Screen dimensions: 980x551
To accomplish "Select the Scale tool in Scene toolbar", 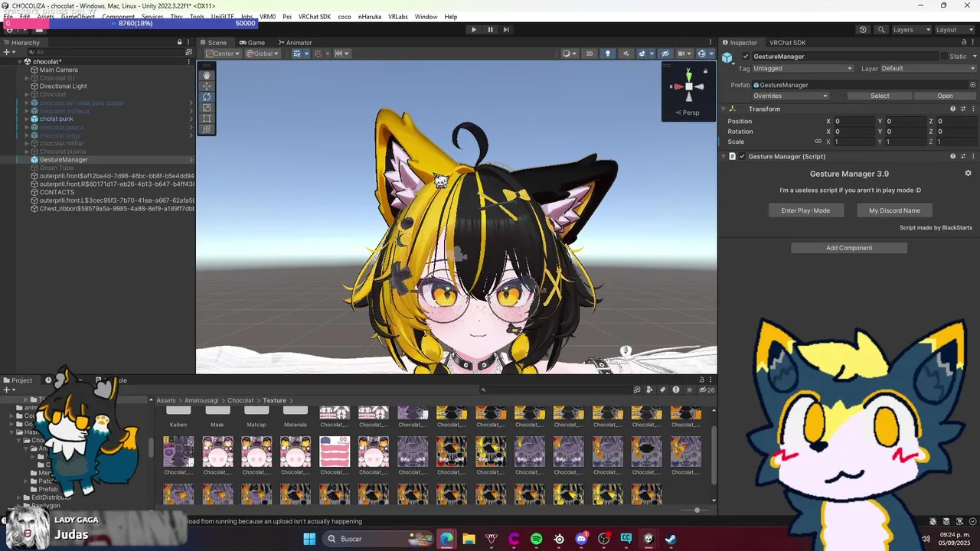I will coord(207,108).
